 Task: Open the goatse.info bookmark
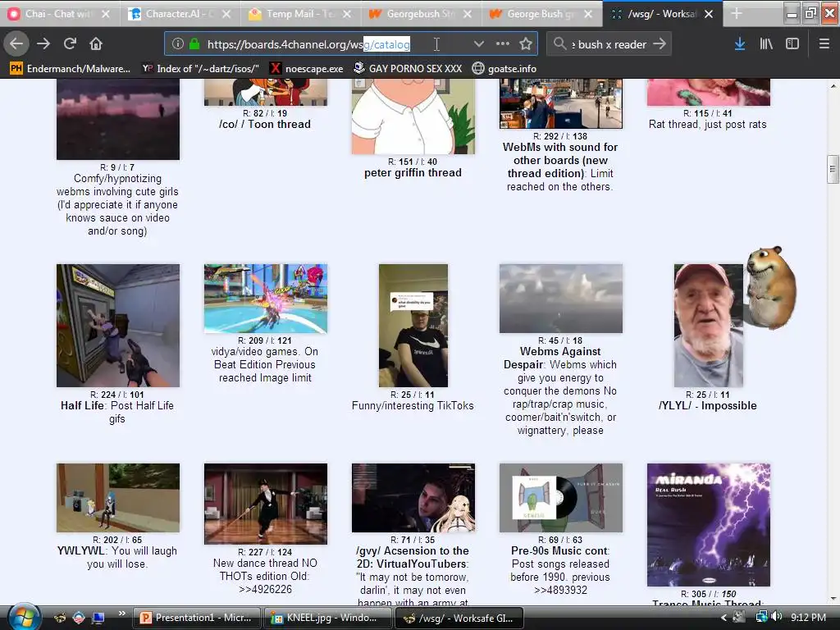point(504,69)
